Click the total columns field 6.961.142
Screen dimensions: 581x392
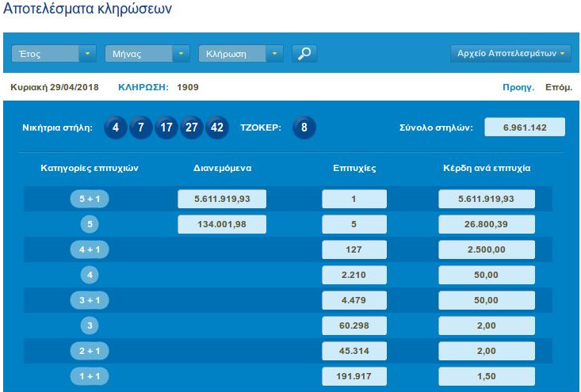[525, 127]
